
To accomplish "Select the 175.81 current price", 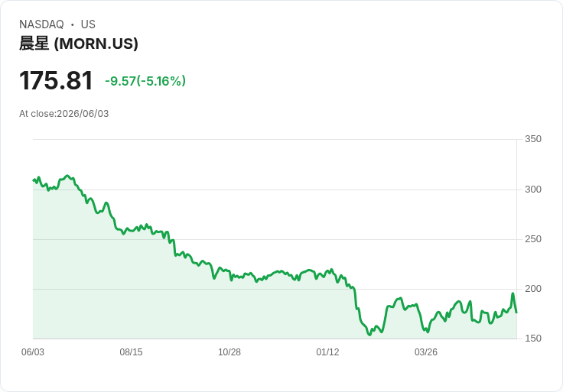I will [56, 80].
